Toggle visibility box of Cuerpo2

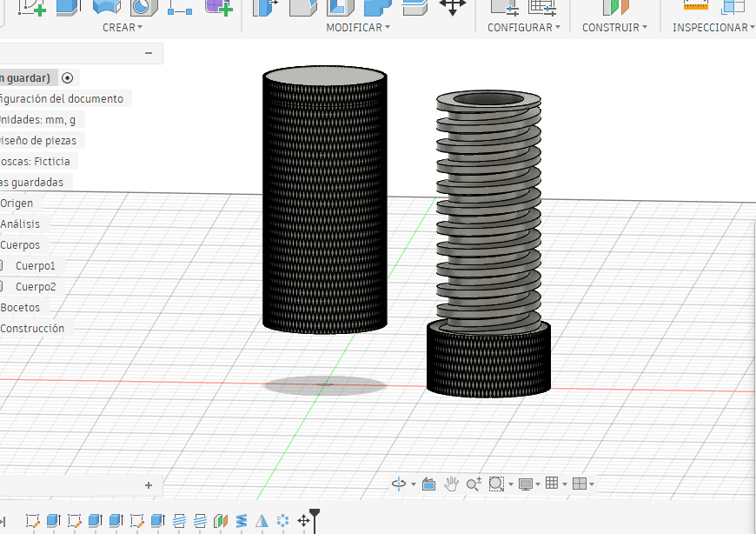click(x=2, y=286)
